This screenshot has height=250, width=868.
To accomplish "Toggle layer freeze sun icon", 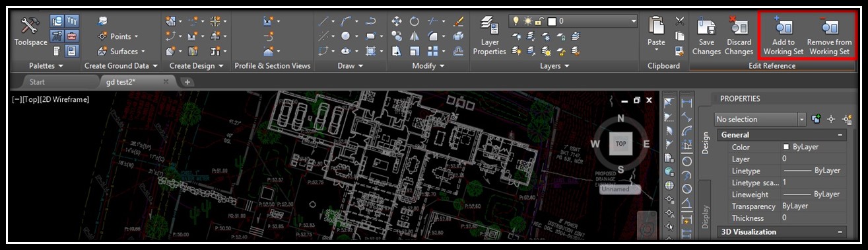I will 527,21.
